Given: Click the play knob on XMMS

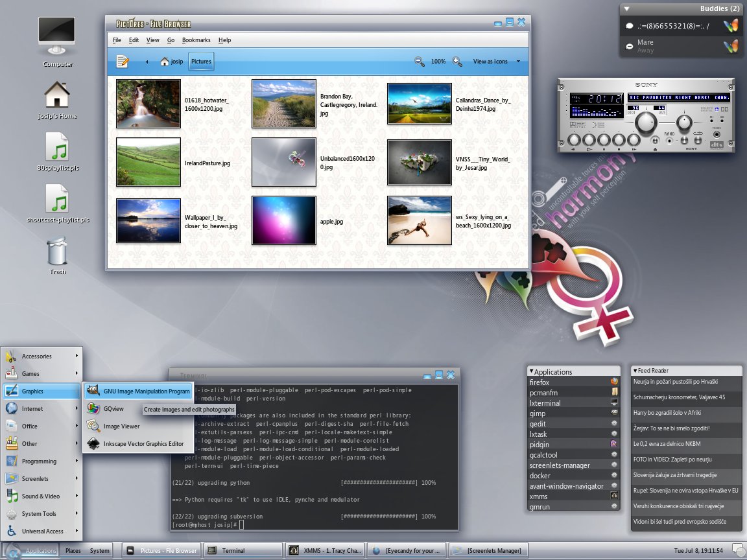Looking at the screenshot, I should [x=589, y=140].
